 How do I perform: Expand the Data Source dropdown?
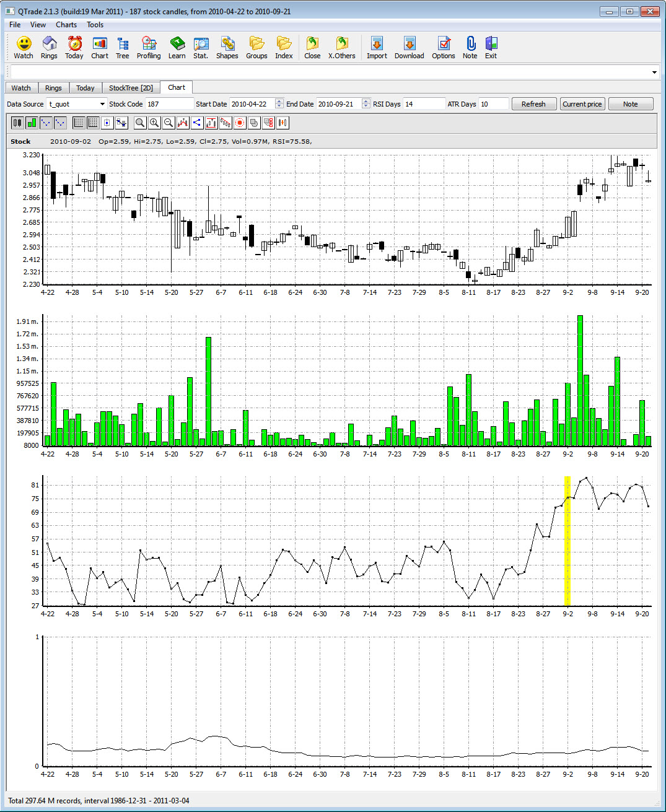pos(102,104)
